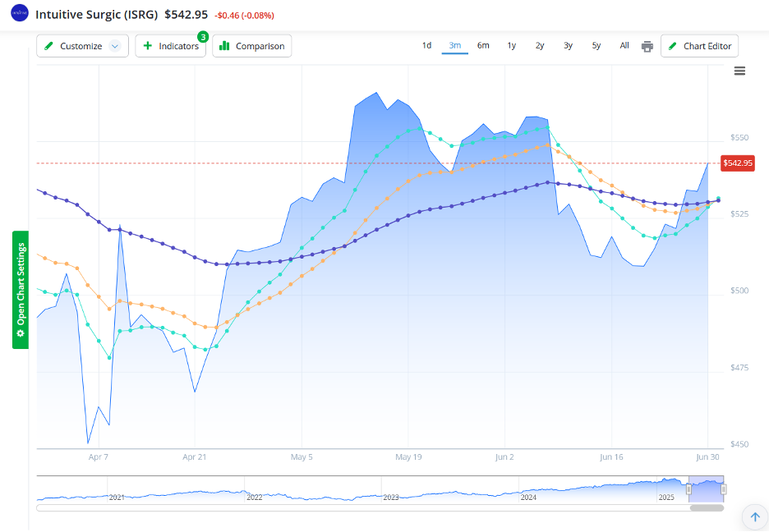Click the Jun 2 x-axis date label

pos(504,457)
